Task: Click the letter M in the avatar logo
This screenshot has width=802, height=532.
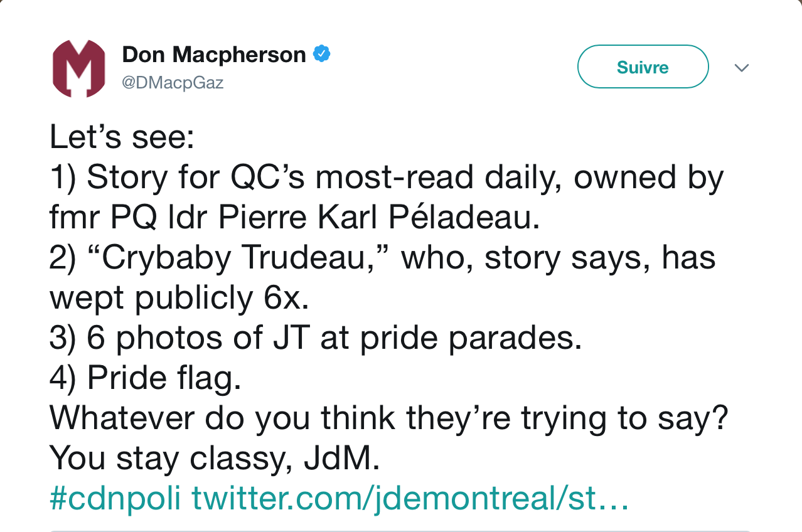Action: point(78,69)
